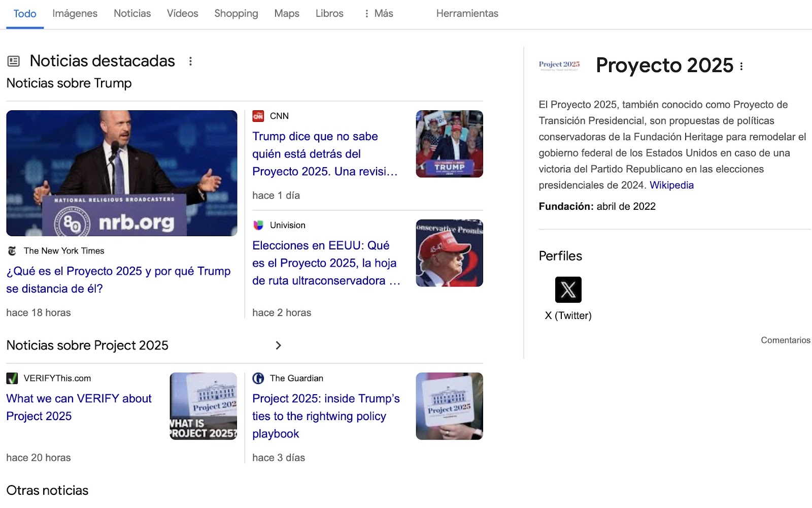Click the CNN source logo

(258, 116)
